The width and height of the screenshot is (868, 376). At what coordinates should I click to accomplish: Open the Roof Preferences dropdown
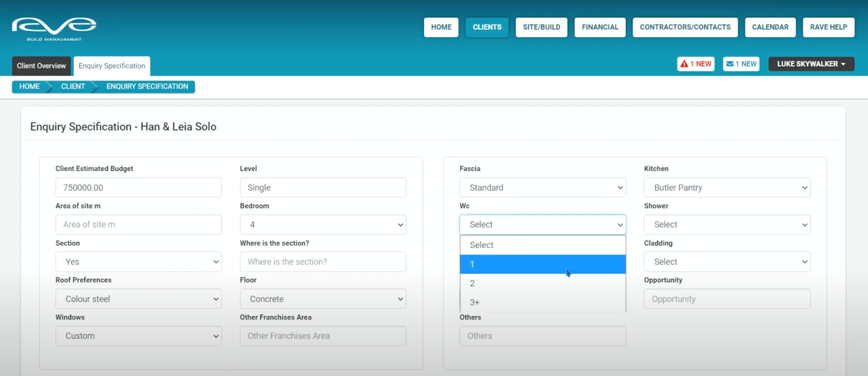(x=138, y=299)
